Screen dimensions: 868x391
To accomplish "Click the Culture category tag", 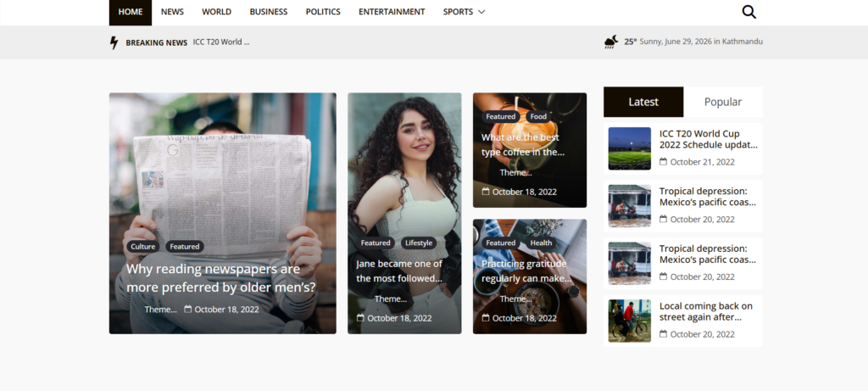I will [142, 247].
